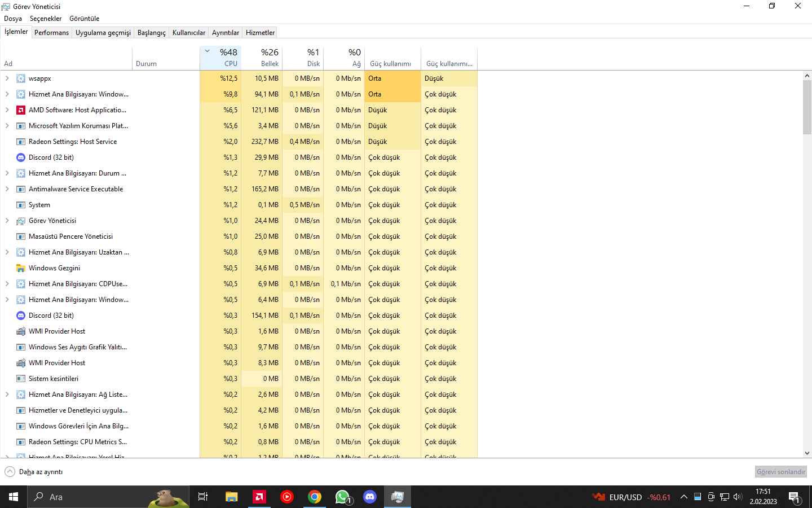Sort processes by the CPU column header
The image size is (812, 508).
pos(220,58)
